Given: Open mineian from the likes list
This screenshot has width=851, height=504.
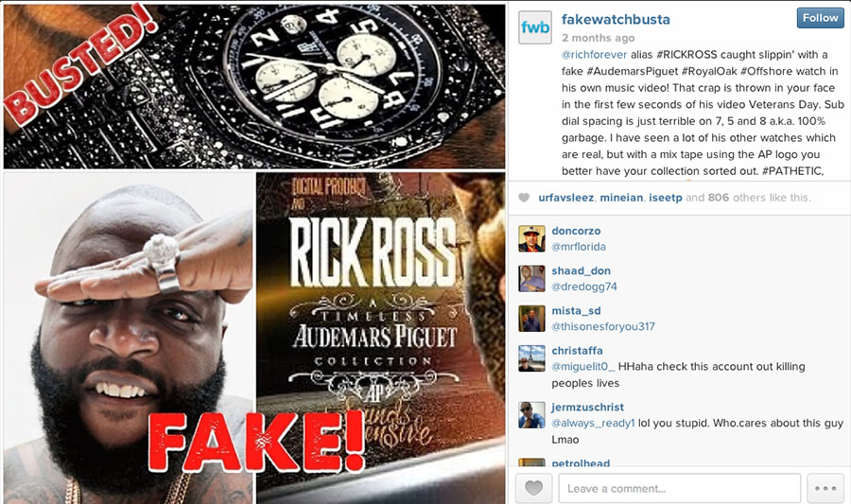Looking at the screenshot, I should click(x=621, y=198).
